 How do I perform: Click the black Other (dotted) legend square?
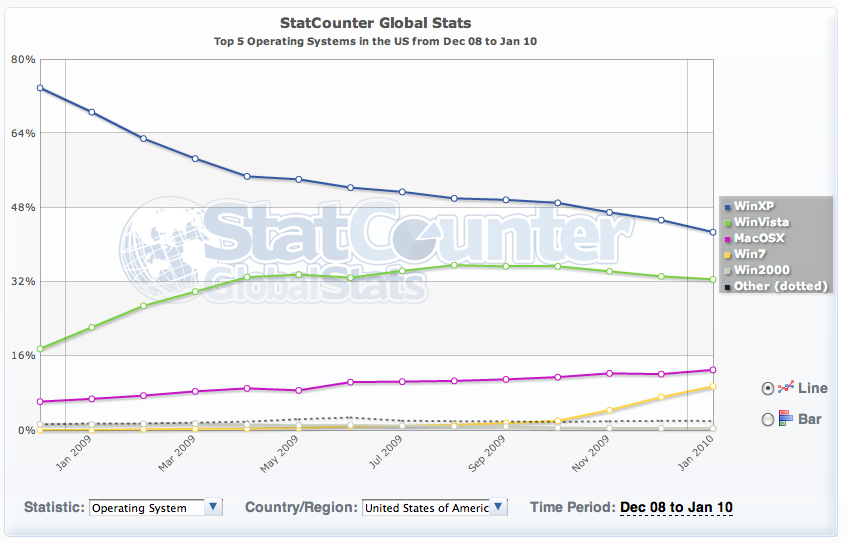[x=727, y=286]
